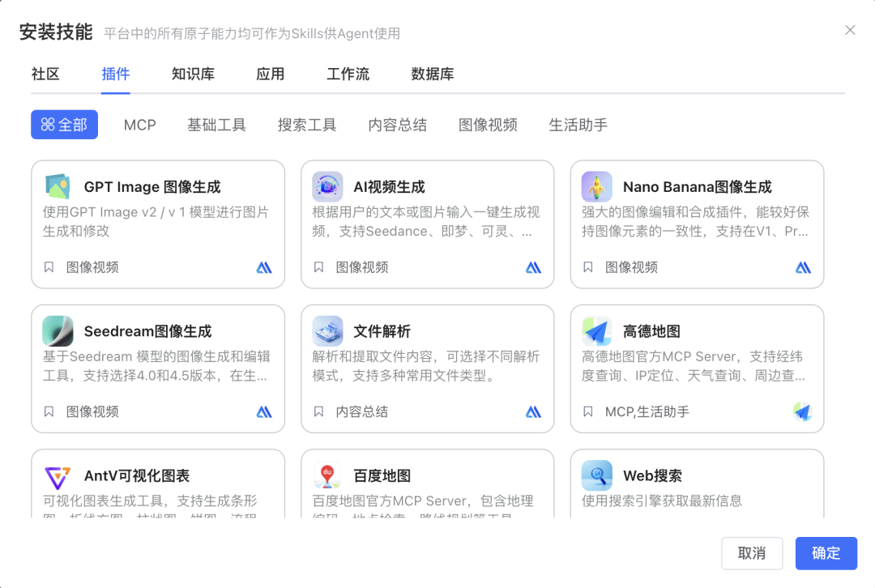The height and width of the screenshot is (588, 875).
Task: Click description 高德地图官方MCP Server
Action: [693, 366]
